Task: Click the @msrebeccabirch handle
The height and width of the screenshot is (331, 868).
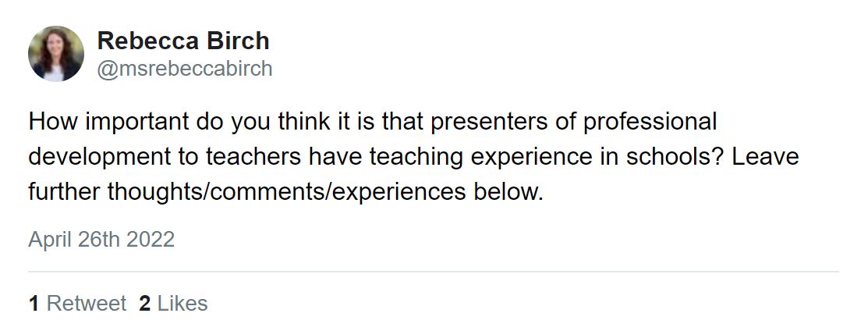Action: click(x=185, y=69)
